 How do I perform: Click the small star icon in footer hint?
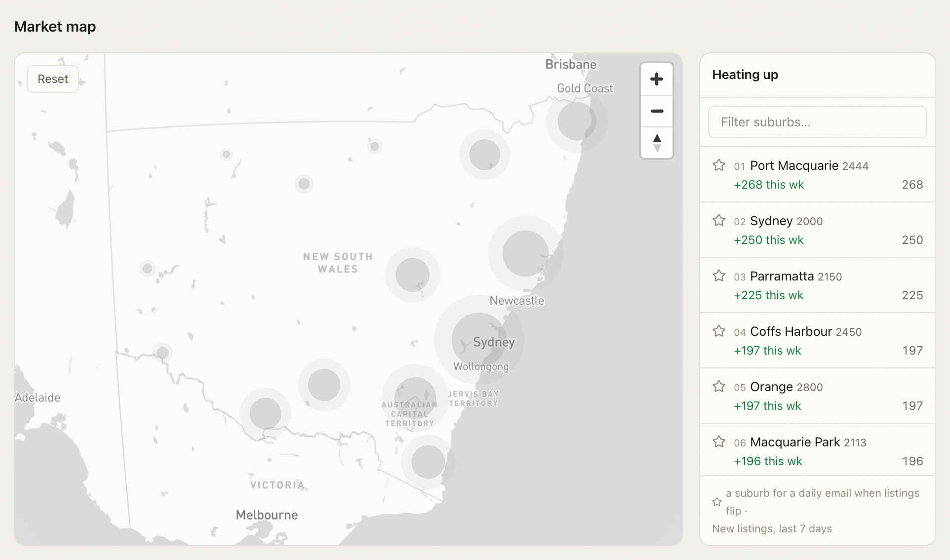click(717, 502)
